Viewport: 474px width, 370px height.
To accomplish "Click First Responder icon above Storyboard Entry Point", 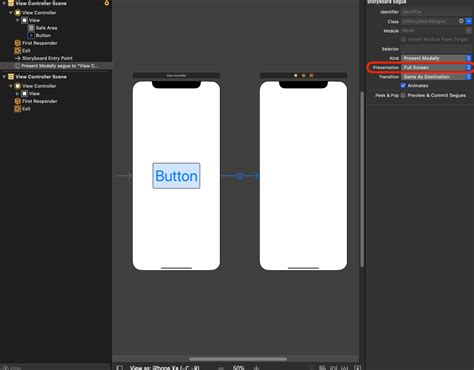I will pos(18,43).
